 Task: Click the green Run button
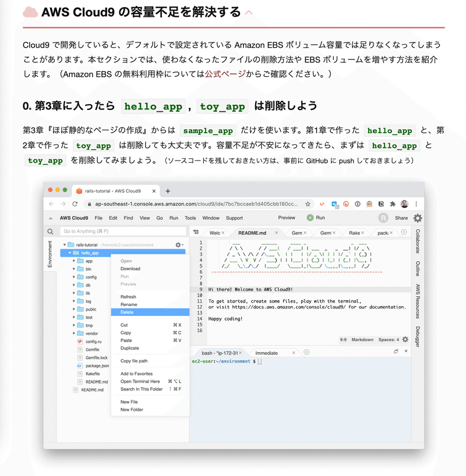click(316, 218)
